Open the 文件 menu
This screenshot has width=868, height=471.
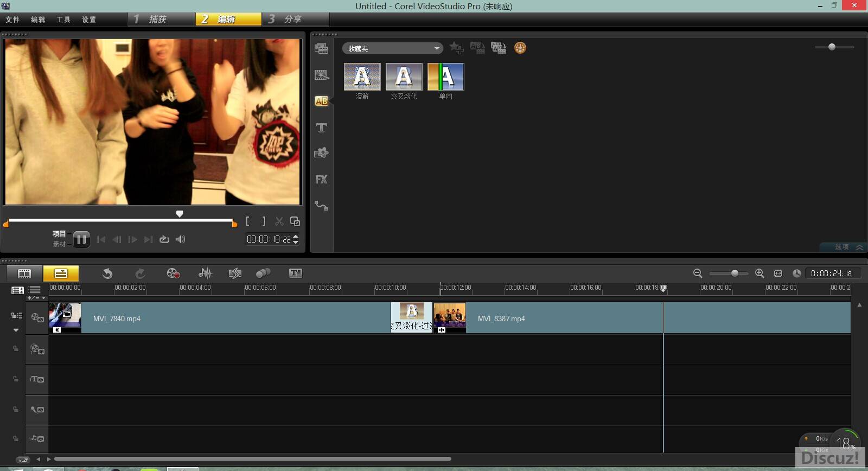coord(12,20)
